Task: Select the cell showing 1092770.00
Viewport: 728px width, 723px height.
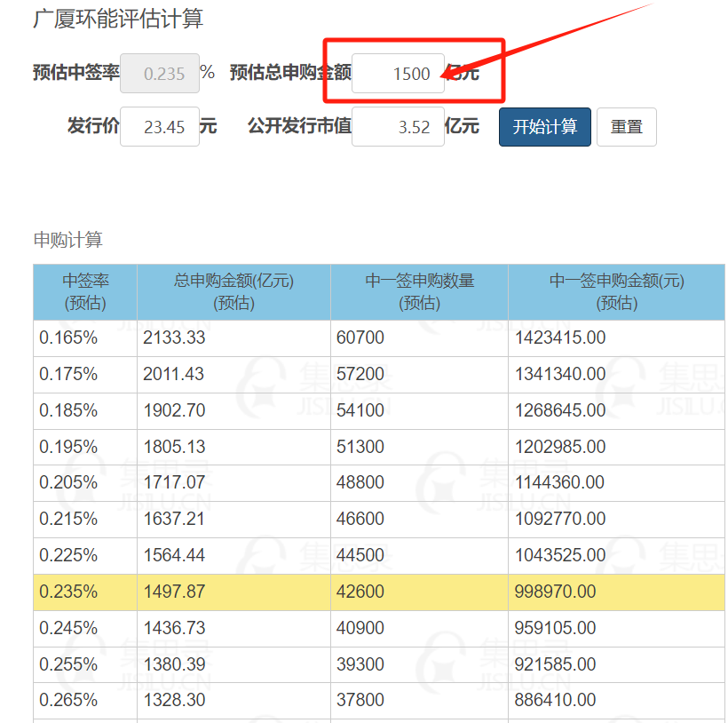Action: [x=616, y=520]
